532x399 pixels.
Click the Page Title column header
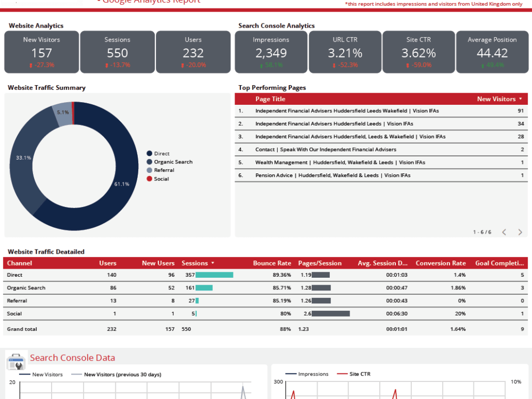tap(270, 99)
